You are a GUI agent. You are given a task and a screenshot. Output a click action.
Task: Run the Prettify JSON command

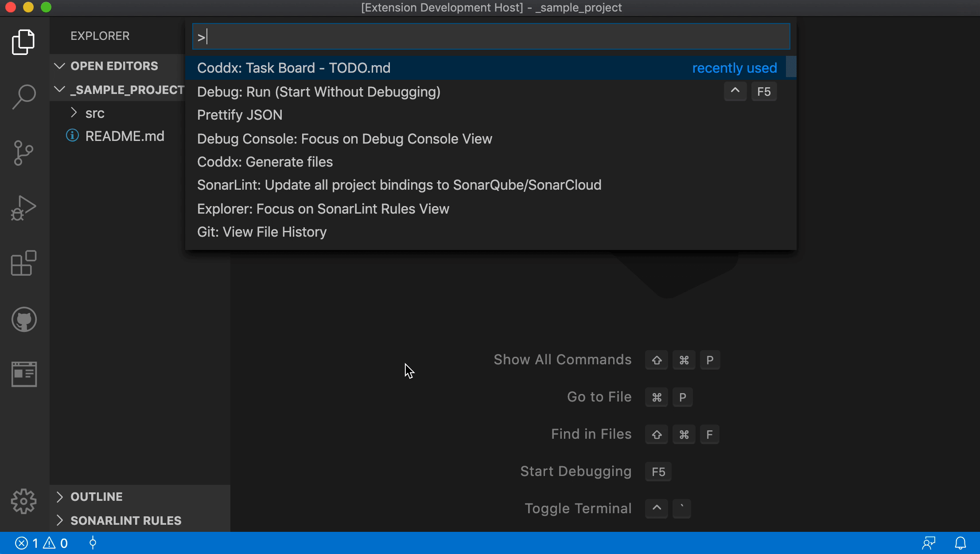(x=240, y=115)
